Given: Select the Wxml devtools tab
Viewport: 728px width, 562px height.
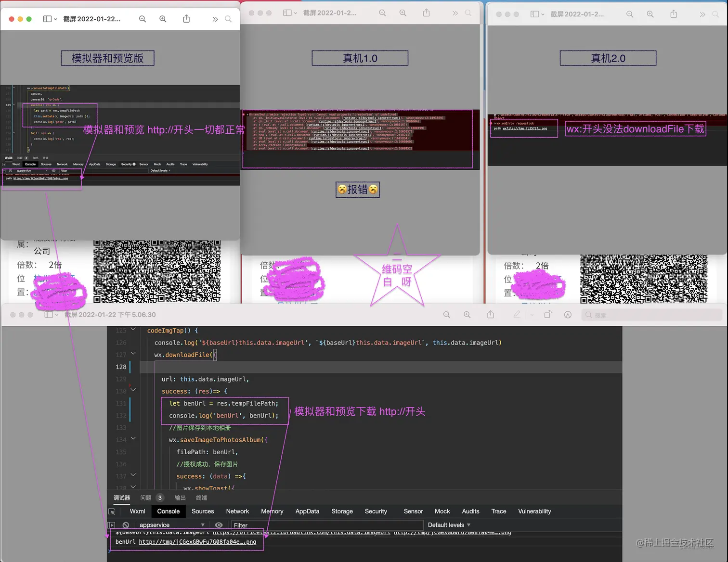Looking at the screenshot, I should [137, 511].
